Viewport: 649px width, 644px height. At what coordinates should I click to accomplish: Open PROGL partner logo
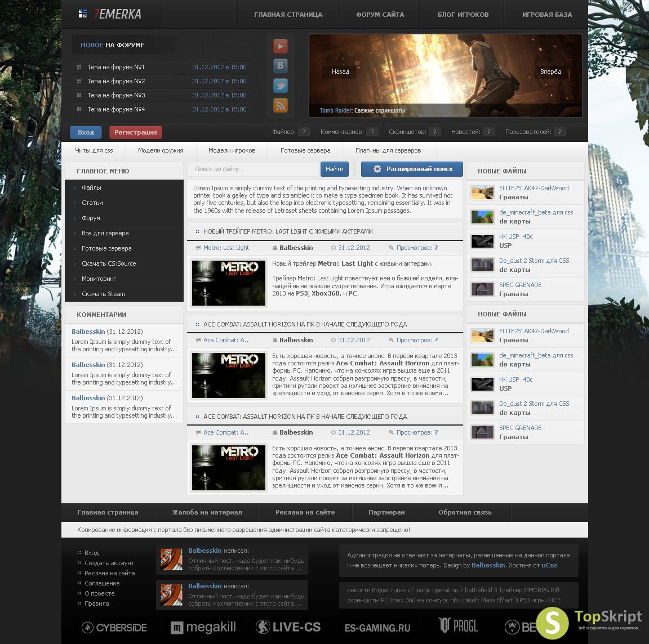[459, 625]
